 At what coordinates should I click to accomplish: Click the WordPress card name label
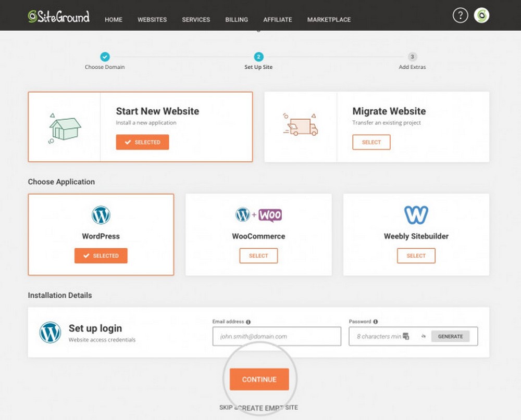(x=101, y=236)
